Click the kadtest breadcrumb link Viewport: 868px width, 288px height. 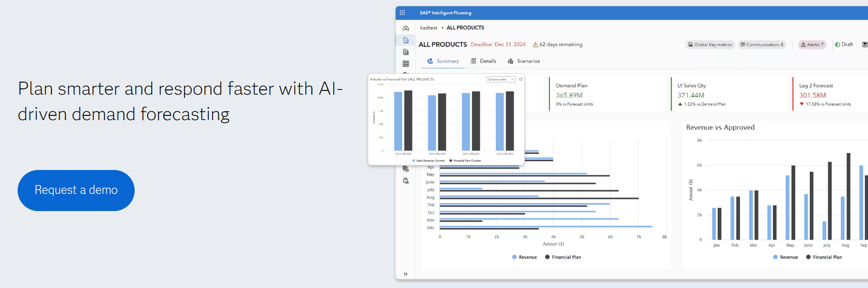tap(428, 28)
